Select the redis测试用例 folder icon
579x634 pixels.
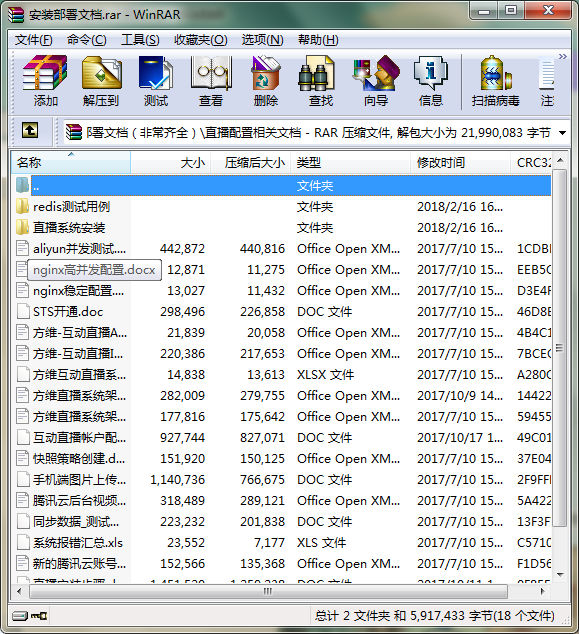23,207
